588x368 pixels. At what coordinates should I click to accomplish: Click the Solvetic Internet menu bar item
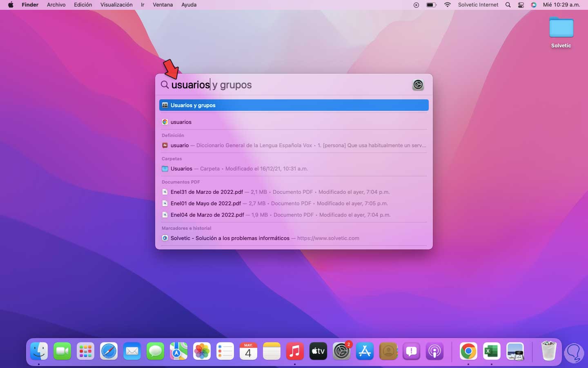(x=478, y=5)
